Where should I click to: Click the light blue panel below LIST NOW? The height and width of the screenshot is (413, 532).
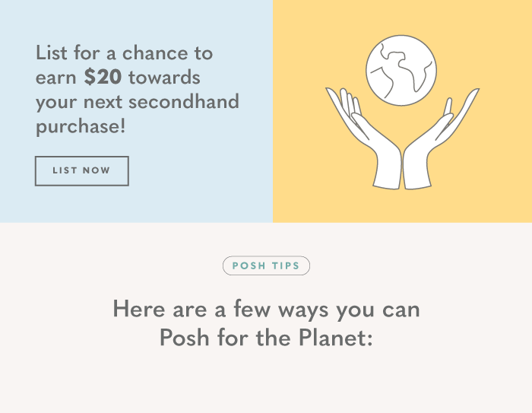[x=136, y=205]
